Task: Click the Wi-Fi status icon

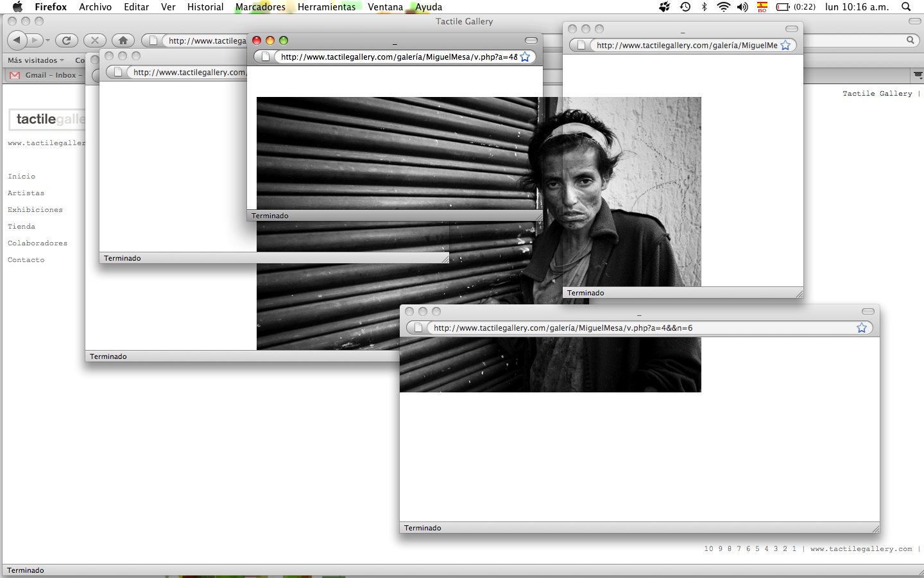Action: click(723, 7)
